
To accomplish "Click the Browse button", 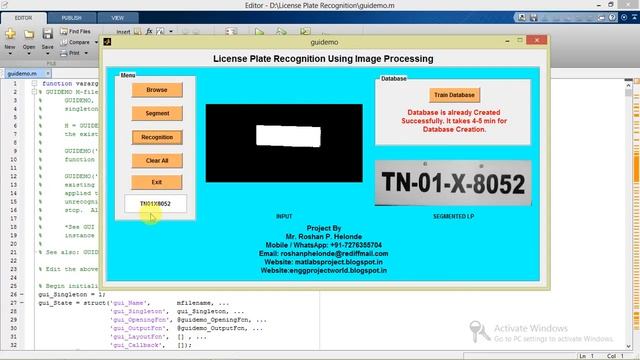I will pyautogui.click(x=157, y=90).
